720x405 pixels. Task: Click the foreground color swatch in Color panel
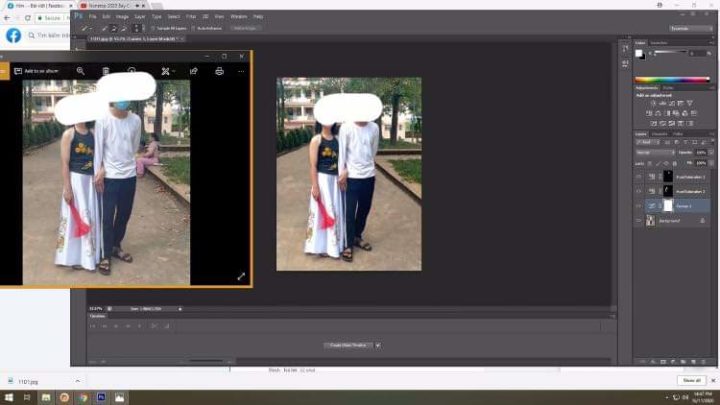(x=638, y=53)
